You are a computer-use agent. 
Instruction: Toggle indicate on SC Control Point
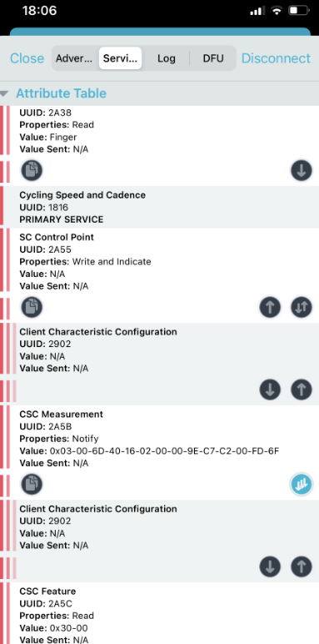pyautogui.click(x=302, y=307)
